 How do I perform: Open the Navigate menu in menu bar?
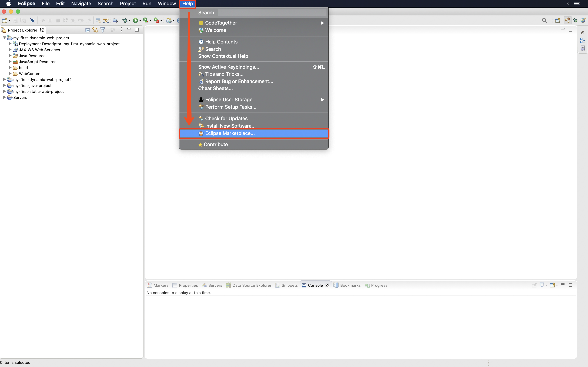[x=81, y=4]
